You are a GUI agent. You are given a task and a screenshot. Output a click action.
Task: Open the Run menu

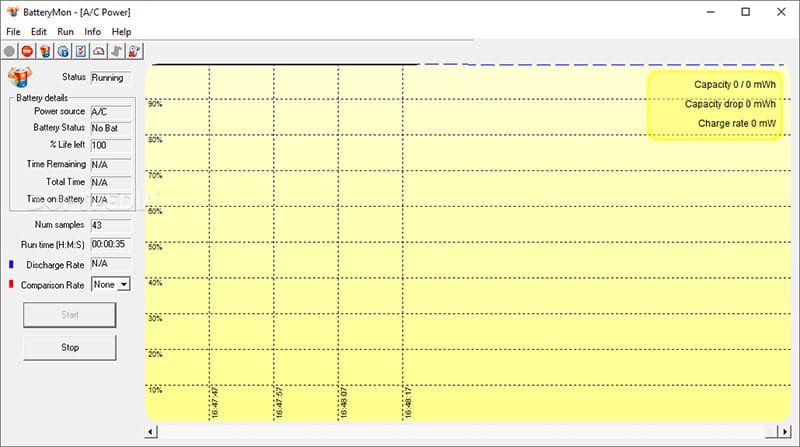click(x=66, y=32)
